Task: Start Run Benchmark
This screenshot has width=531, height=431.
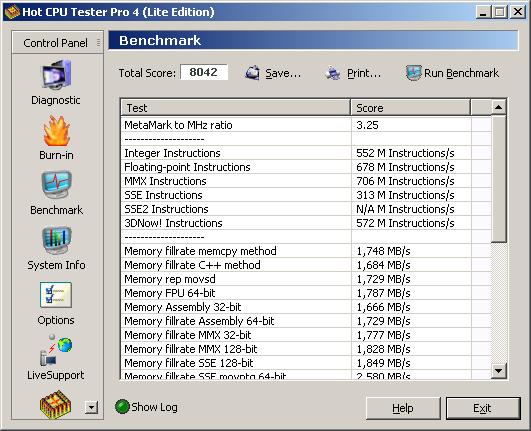Action: (452, 73)
